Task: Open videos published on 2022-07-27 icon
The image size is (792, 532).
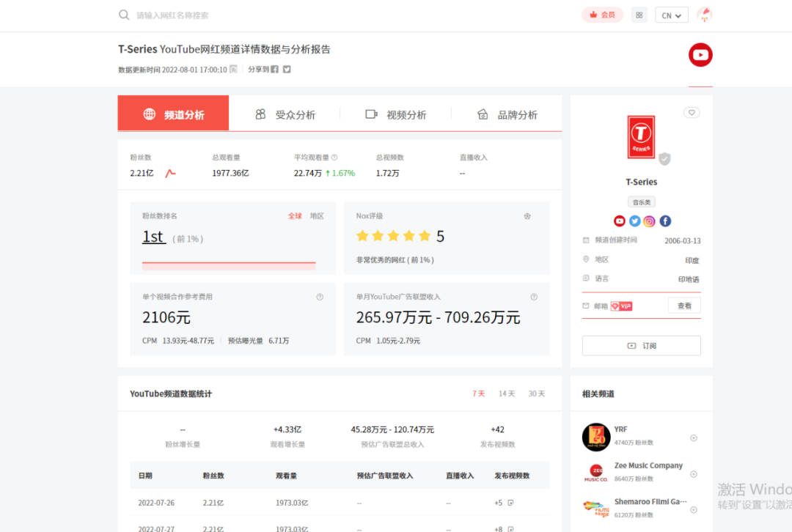Action: coord(510,529)
